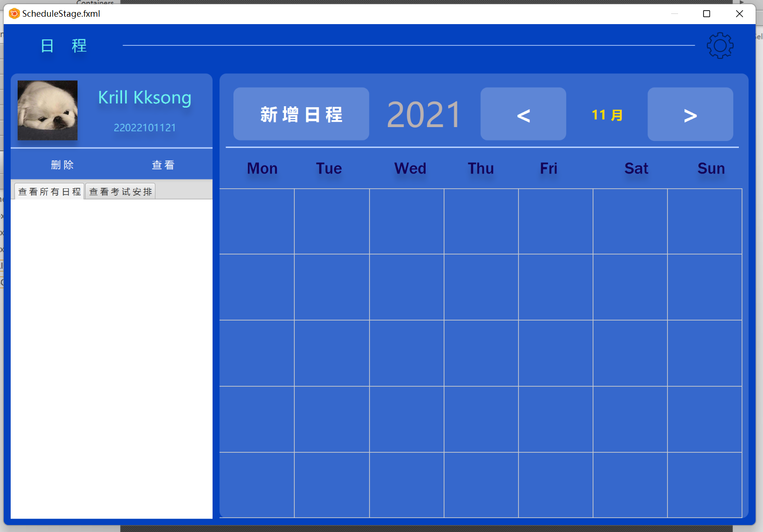The width and height of the screenshot is (763, 532).
Task: Click the Scene Builder icon in title bar
Action: point(13,13)
